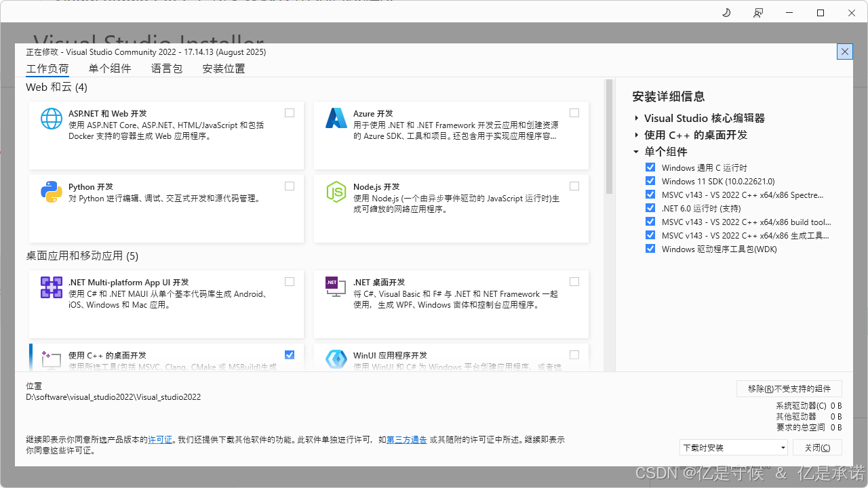Click the Azure development logo icon
This screenshot has height=488, width=868.
click(x=336, y=119)
